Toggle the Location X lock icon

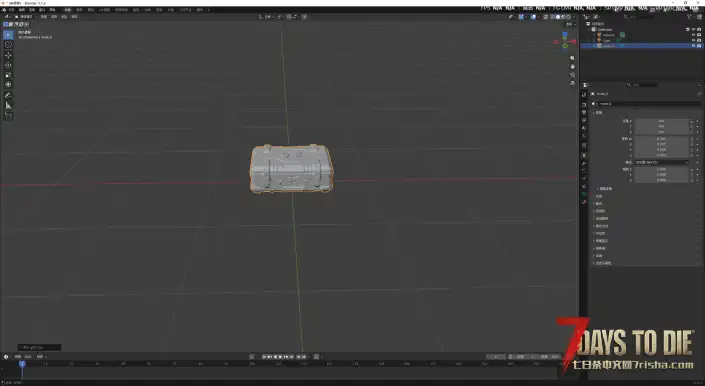click(692, 121)
